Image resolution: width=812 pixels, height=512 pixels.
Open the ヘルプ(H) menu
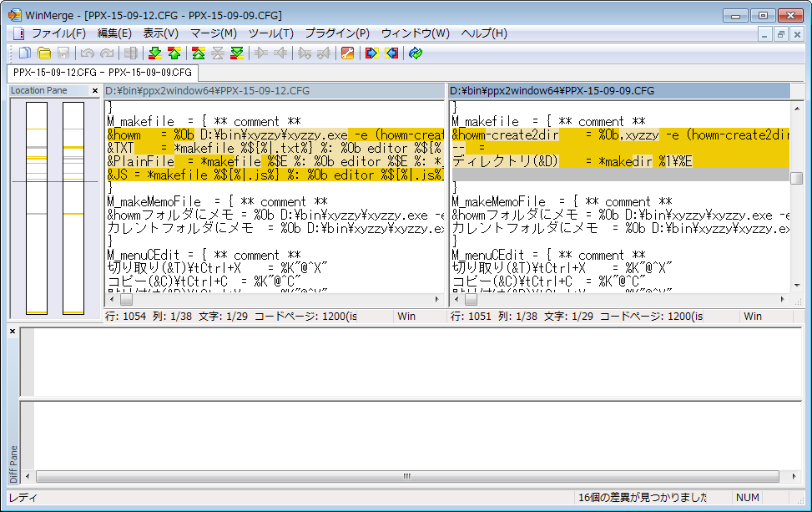(484, 33)
